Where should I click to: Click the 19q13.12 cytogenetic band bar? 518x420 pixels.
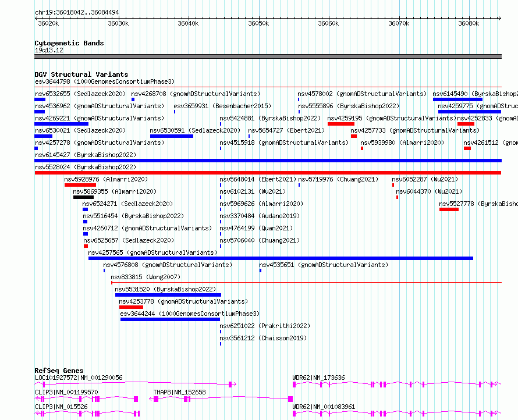268,56
